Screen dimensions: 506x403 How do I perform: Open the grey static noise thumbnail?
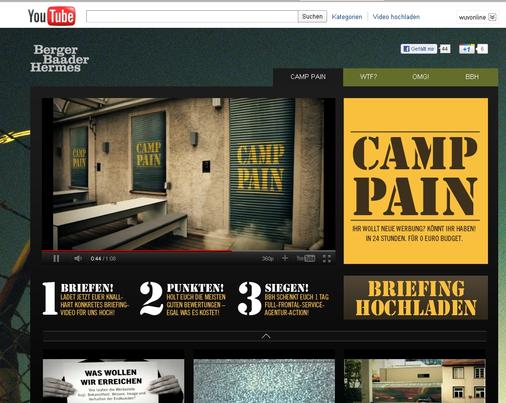[x=264, y=381]
